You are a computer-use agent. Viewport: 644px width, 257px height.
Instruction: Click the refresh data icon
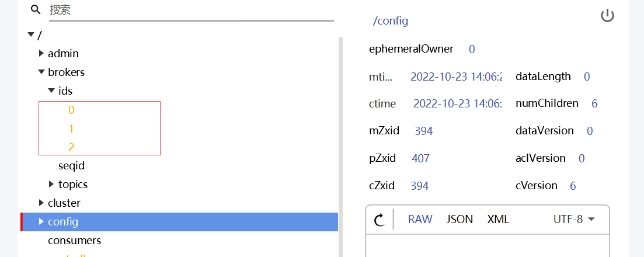click(x=380, y=220)
